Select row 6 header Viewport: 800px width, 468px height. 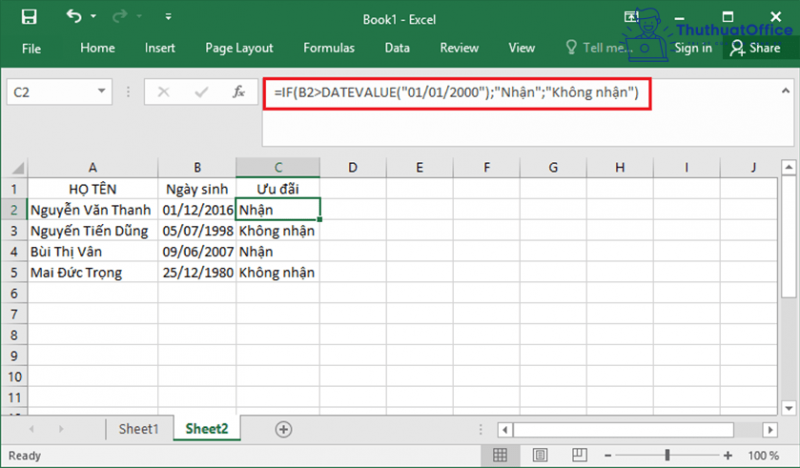[x=14, y=293]
